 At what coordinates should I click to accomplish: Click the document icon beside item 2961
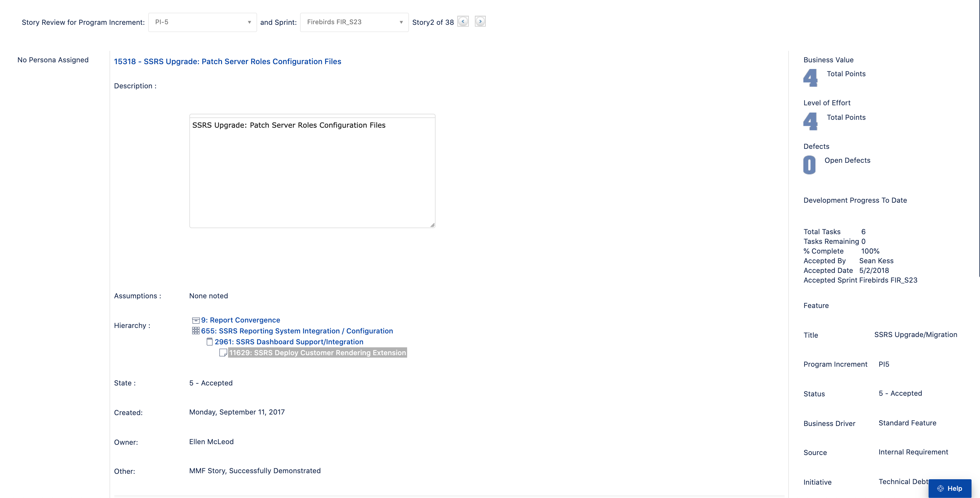(x=209, y=342)
